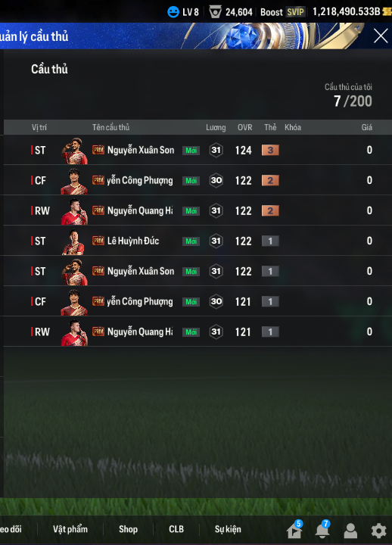Click the blue smiley level icon

tap(173, 12)
